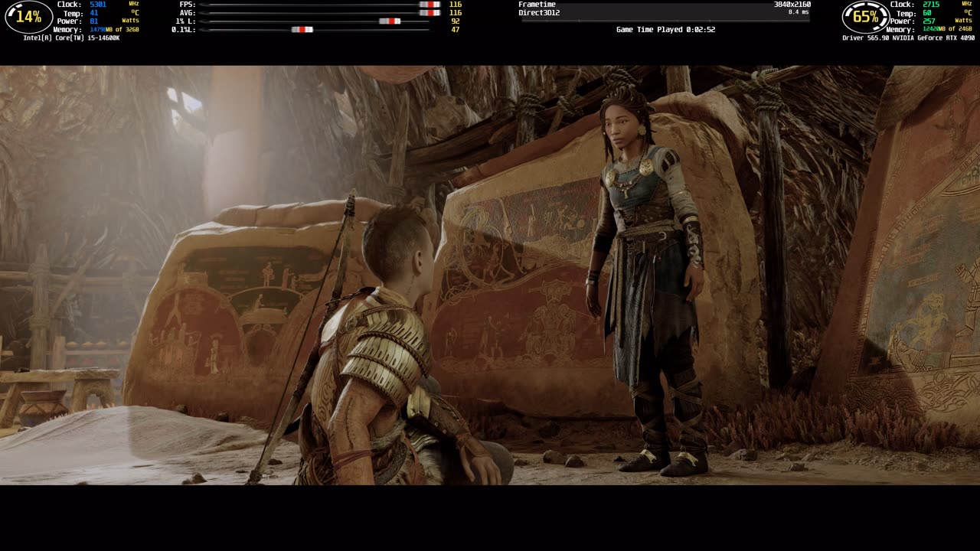Click the CPU clock value 5301
Image resolution: width=980 pixels, height=551 pixels.
point(98,5)
